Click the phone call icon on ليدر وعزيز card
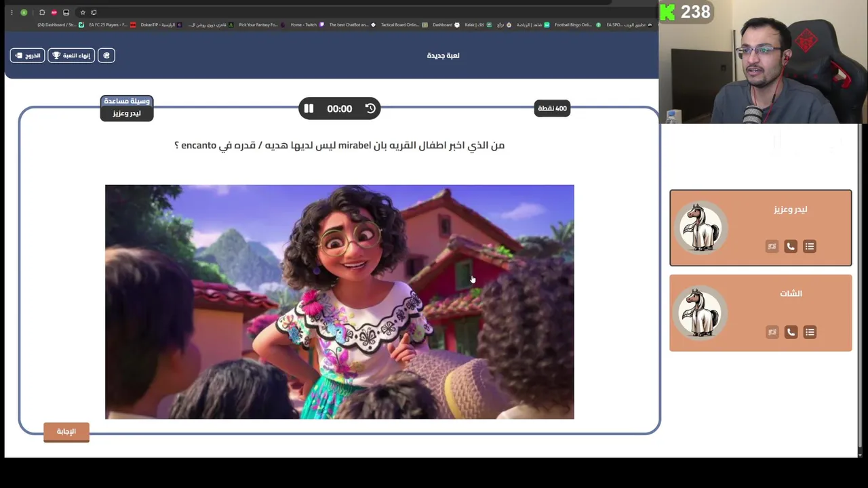 tap(791, 247)
